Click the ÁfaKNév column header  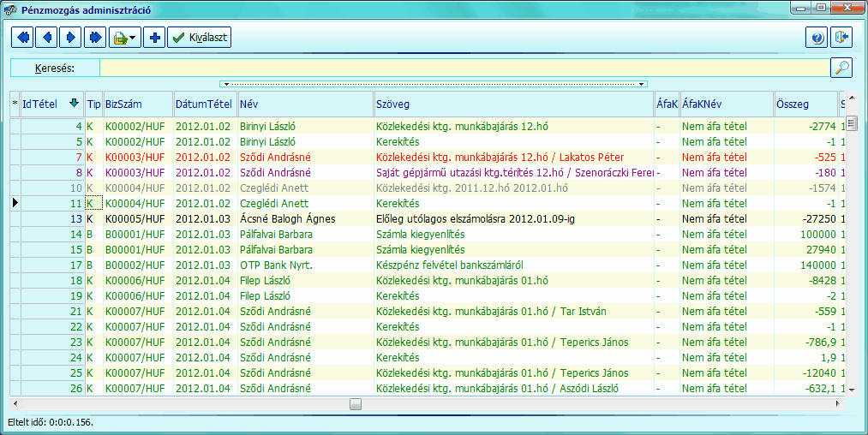727,104
